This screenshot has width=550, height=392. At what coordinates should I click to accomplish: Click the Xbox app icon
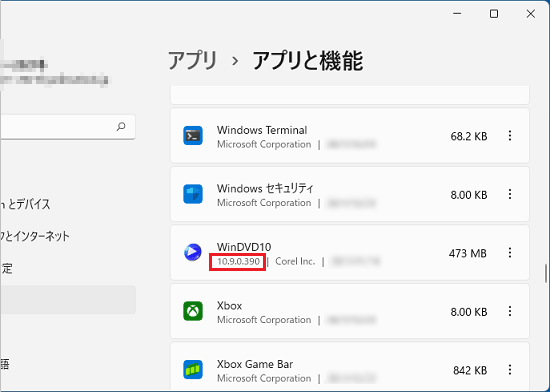coord(193,311)
